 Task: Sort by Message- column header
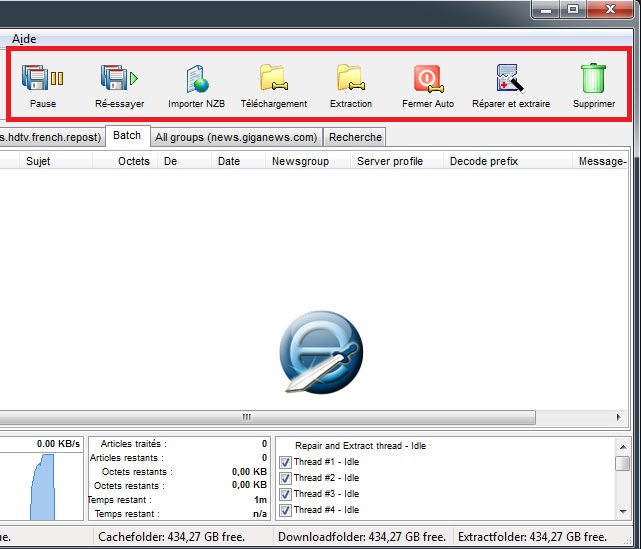pos(602,161)
